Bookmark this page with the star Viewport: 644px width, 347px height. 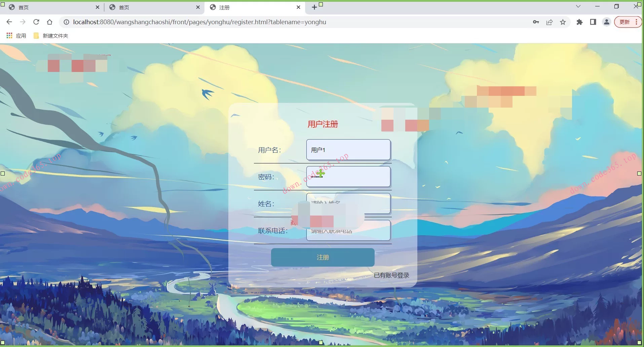(x=563, y=22)
